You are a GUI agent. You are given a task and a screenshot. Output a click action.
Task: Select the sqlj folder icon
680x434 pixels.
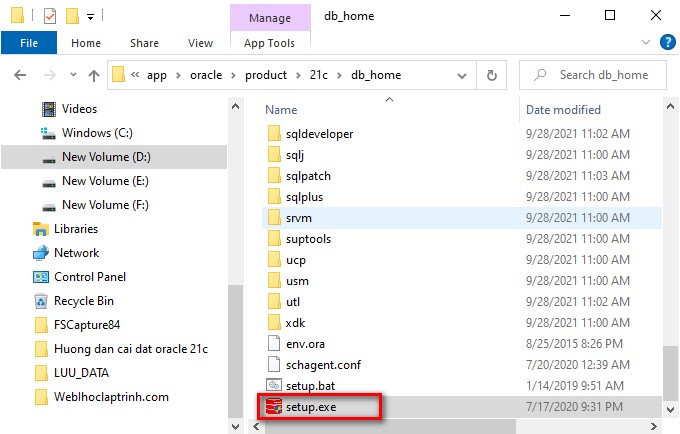[274, 154]
